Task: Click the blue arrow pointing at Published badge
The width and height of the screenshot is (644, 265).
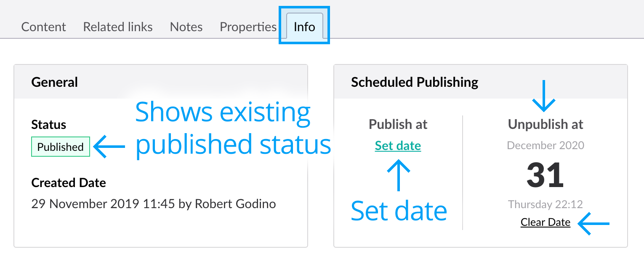Action: [109, 147]
